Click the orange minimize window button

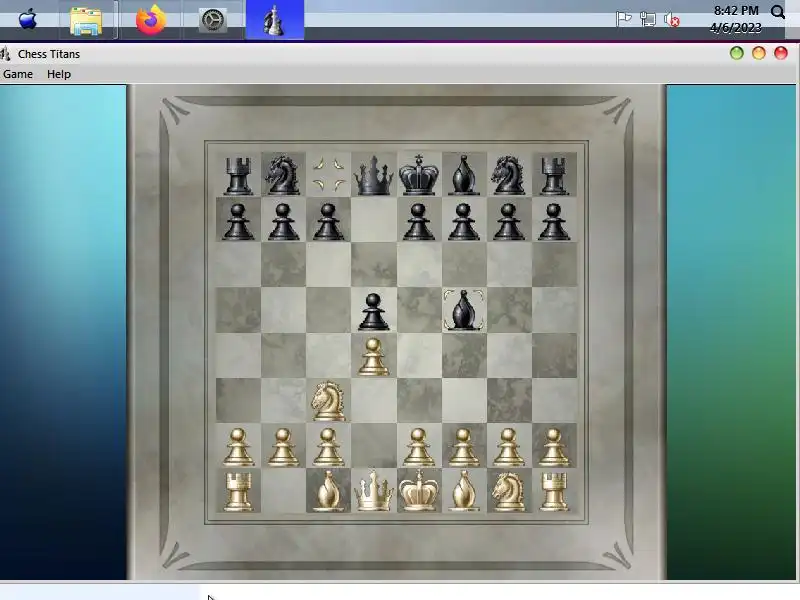759,53
